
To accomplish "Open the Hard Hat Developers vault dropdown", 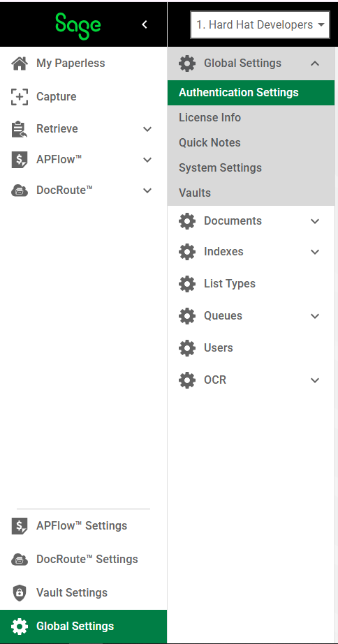I will click(260, 25).
